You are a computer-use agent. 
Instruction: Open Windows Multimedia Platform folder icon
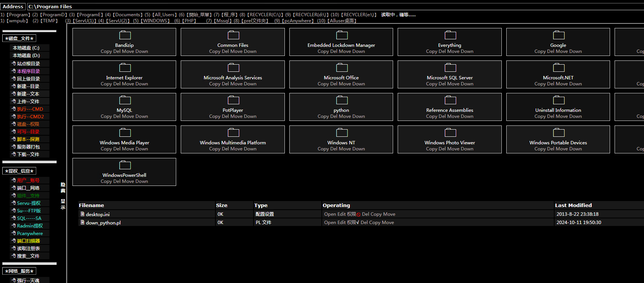point(233,133)
